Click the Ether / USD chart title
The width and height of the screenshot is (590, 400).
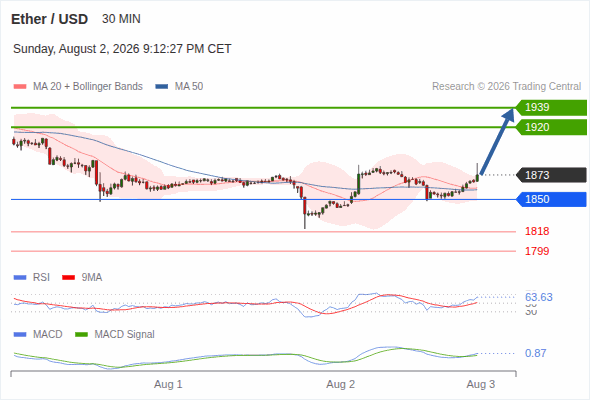49,19
